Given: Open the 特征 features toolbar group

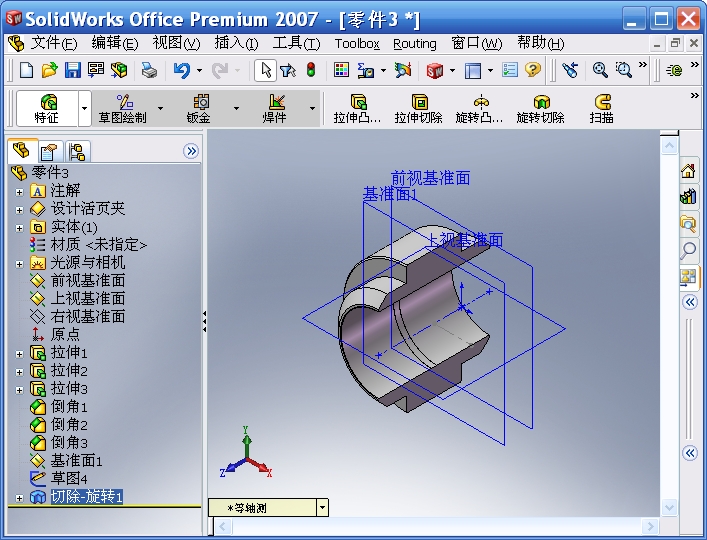Looking at the screenshot, I should pyautogui.click(x=47, y=109).
